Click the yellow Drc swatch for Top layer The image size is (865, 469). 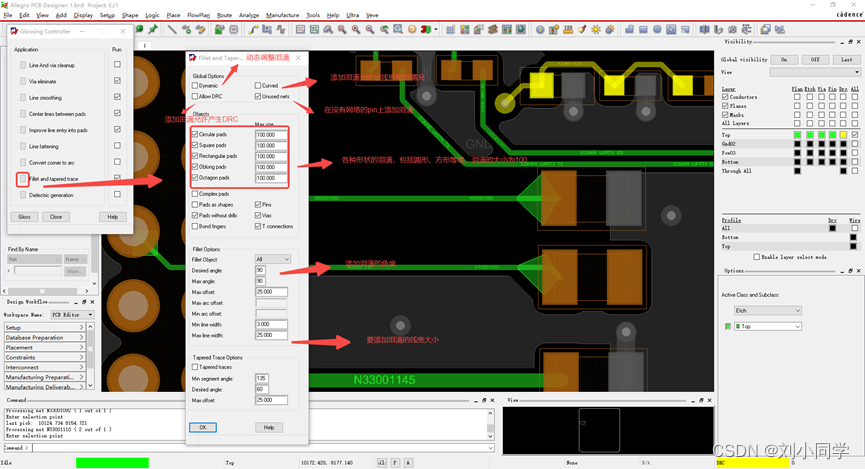pyautogui.click(x=842, y=135)
